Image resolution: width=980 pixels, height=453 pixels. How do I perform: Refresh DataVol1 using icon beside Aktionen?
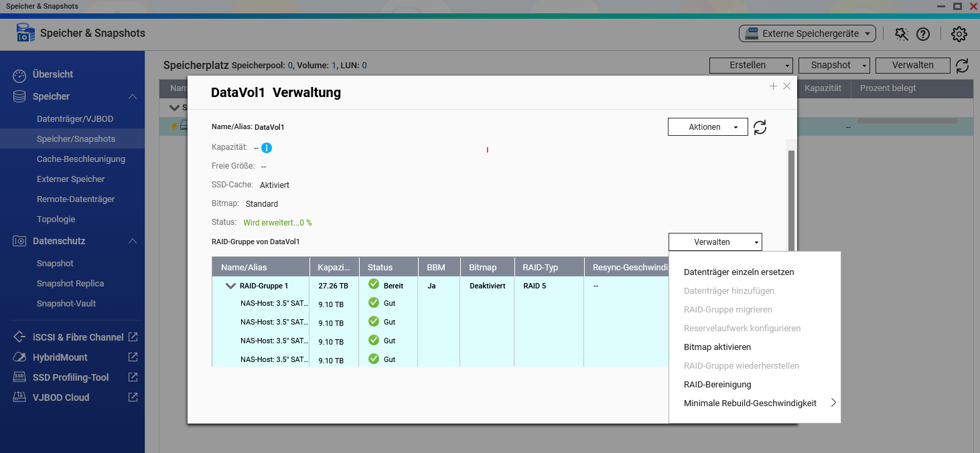point(760,127)
